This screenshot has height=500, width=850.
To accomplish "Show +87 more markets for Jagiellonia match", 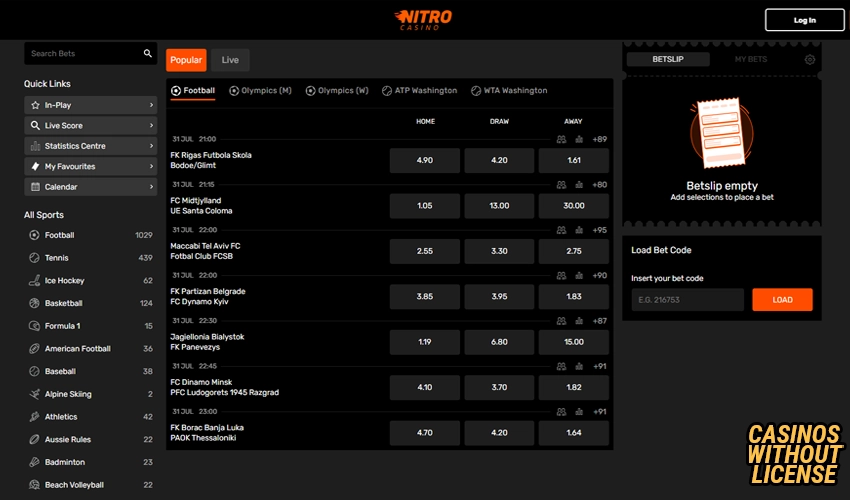I will 600,321.
